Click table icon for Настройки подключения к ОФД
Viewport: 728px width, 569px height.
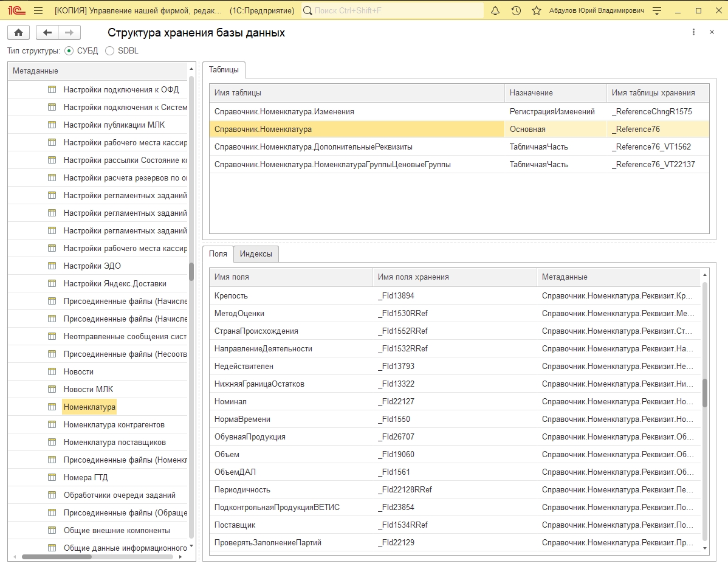pyautogui.click(x=52, y=89)
